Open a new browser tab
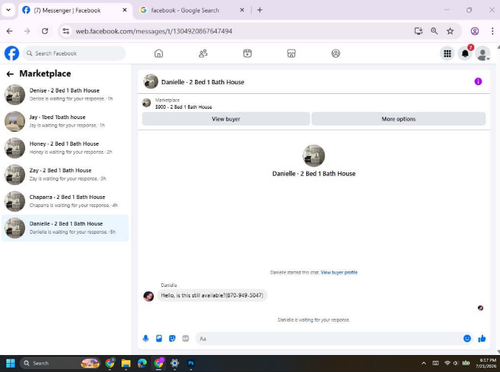 [x=260, y=10]
